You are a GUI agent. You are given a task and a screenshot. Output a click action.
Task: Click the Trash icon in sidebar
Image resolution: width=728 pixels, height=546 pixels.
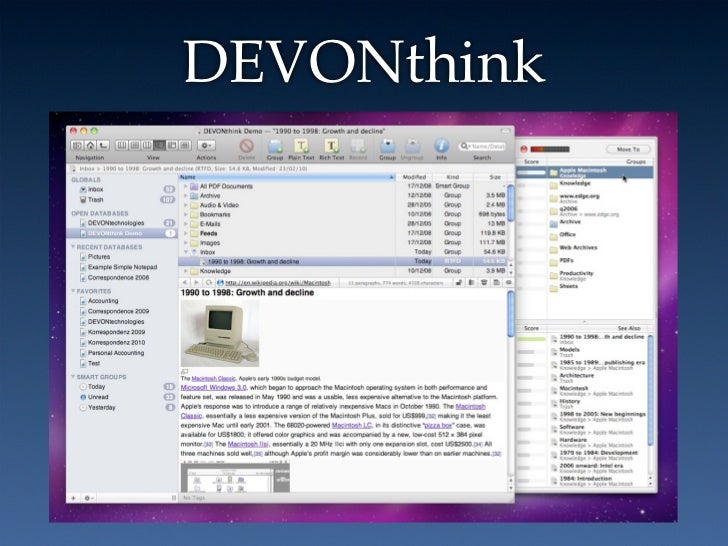[83, 200]
